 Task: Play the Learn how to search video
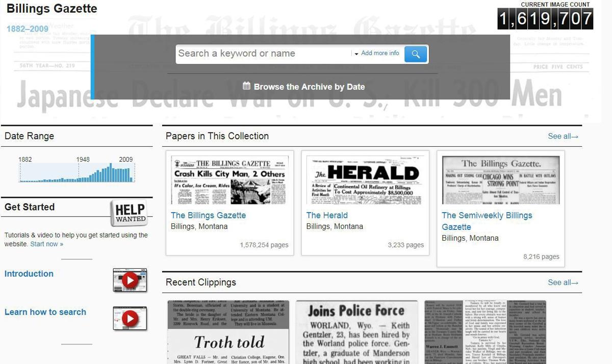130,319
